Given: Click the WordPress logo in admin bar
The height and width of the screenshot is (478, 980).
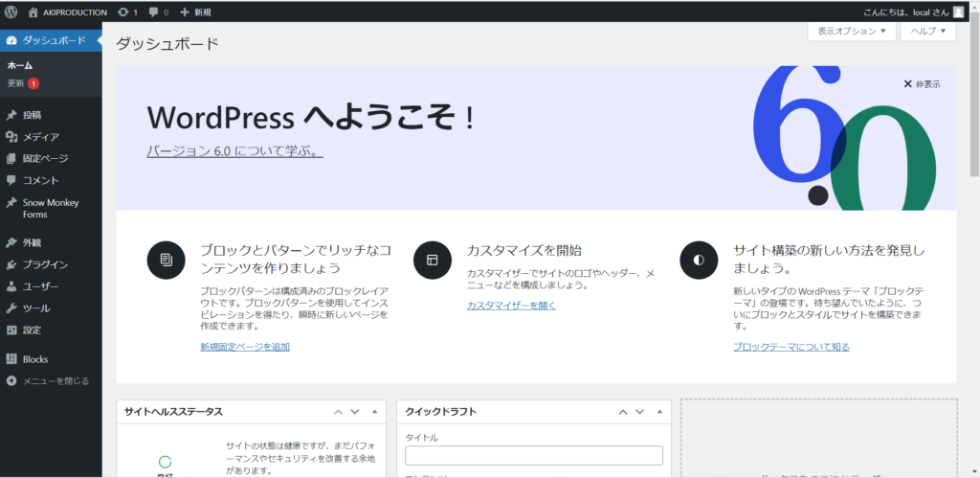Looking at the screenshot, I should tap(11, 11).
